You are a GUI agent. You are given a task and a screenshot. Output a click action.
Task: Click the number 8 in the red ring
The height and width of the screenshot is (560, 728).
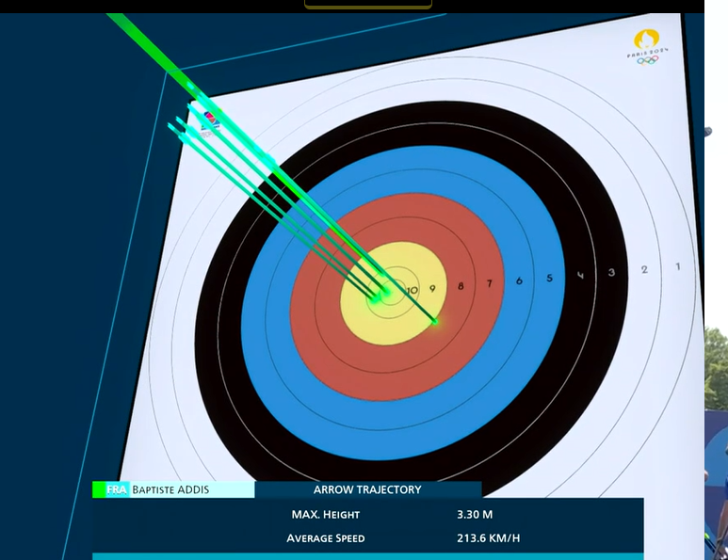[x=461, y=286]
